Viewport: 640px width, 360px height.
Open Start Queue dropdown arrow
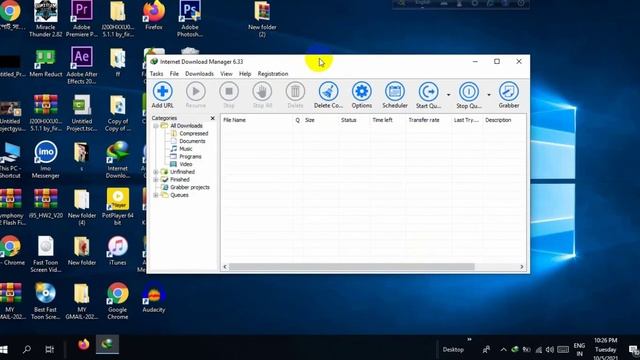click(448, 95)
